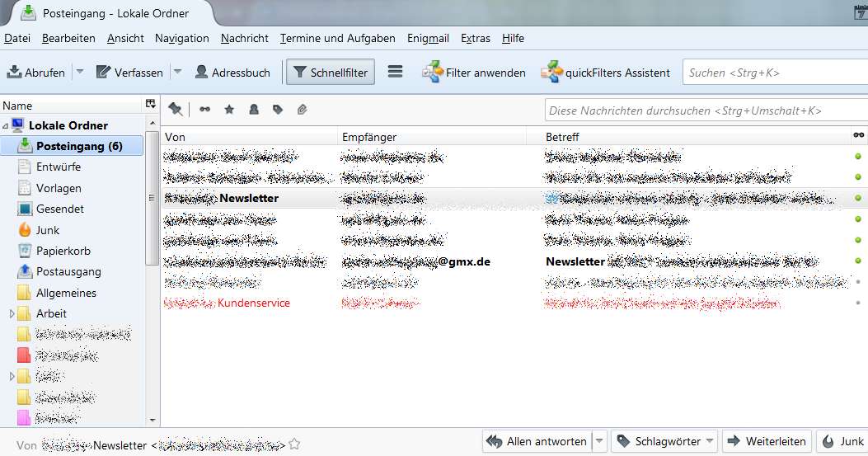Open Extras menu

[476, 38]
